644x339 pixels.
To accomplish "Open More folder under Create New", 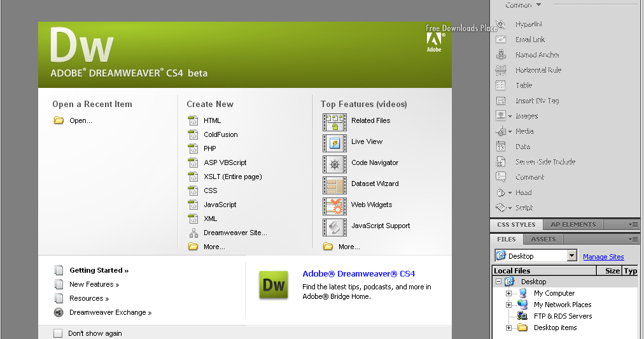I will tap(193, 247).
